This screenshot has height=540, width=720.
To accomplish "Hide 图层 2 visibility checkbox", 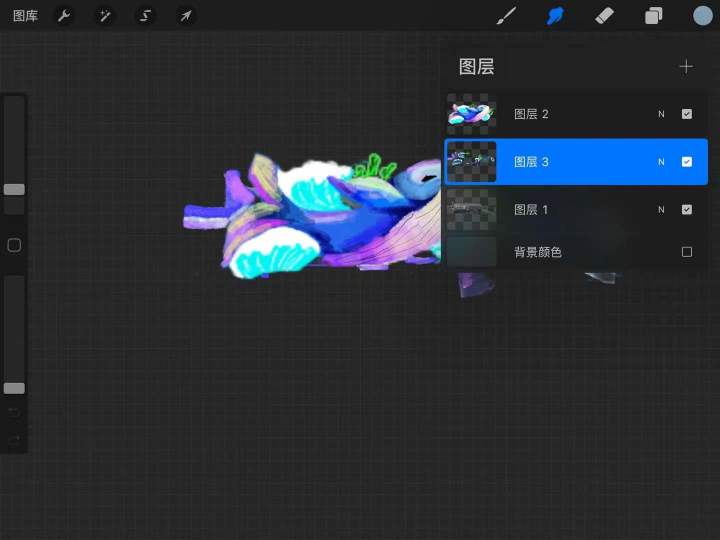I will click(x=686, y=114).
